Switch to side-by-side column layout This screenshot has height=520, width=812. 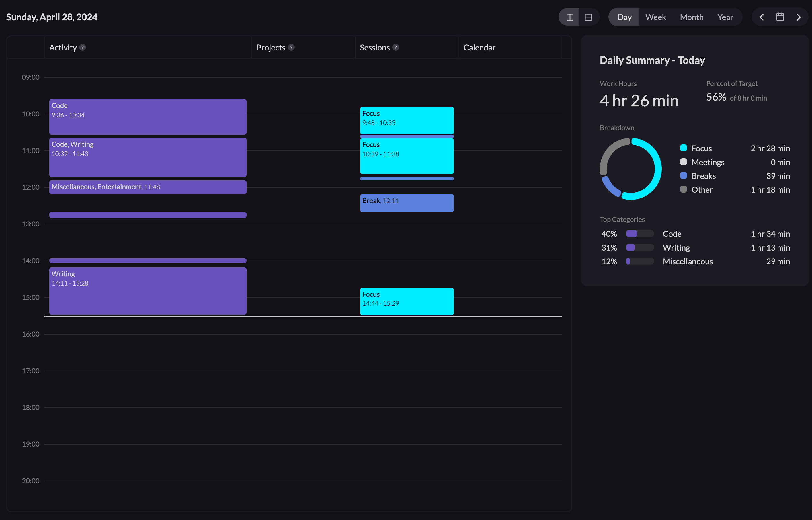click(570, 17)
